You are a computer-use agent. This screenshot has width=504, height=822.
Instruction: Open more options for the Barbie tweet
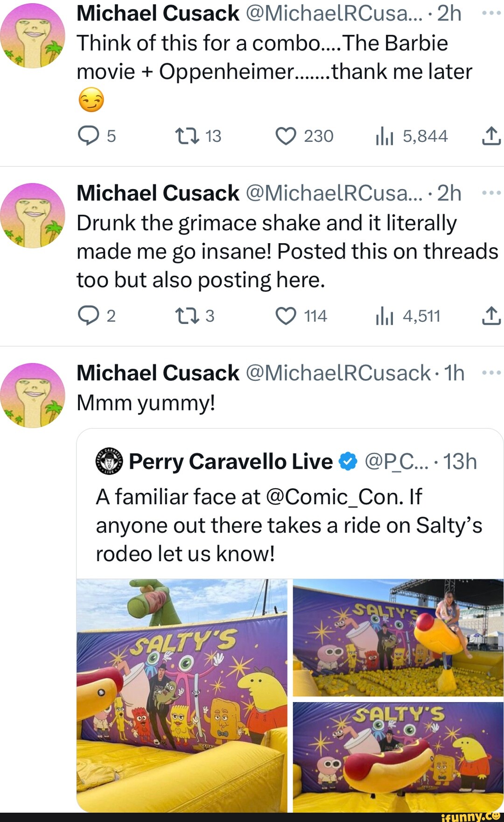point(491,13)
